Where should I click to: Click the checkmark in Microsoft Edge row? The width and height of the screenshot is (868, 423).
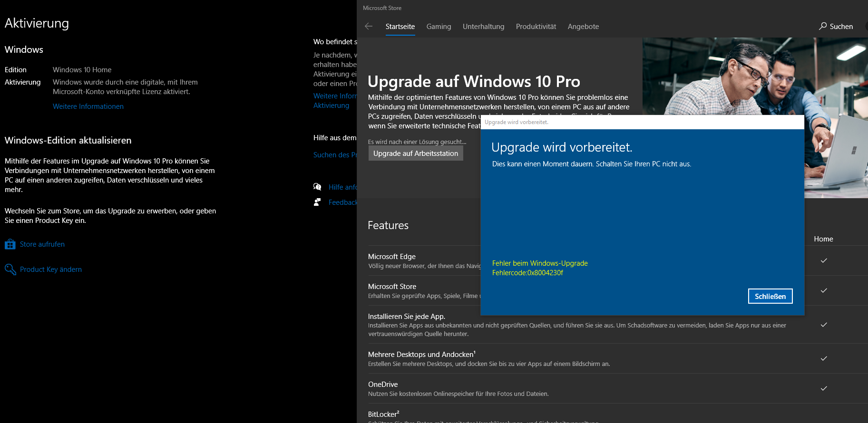[x=824, y=260]
